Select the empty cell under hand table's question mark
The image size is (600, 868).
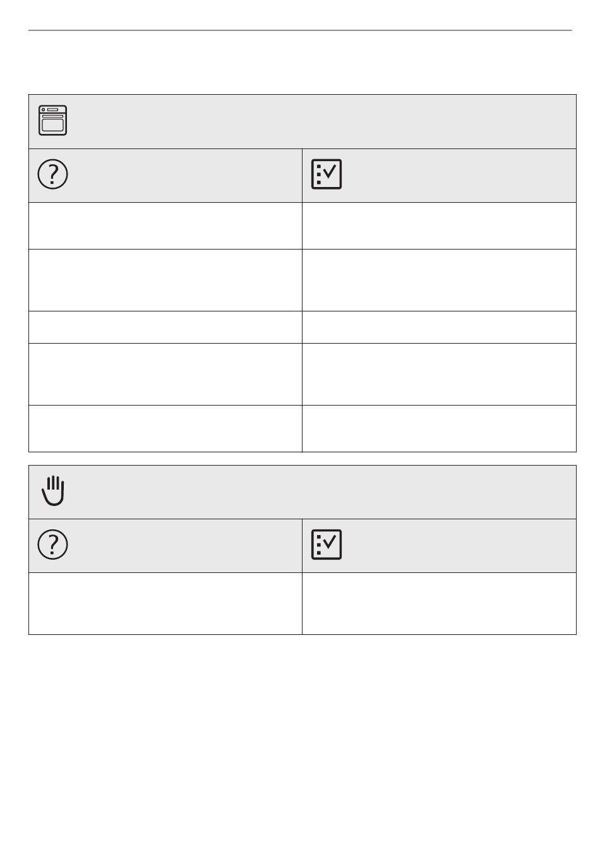(165, 603)
